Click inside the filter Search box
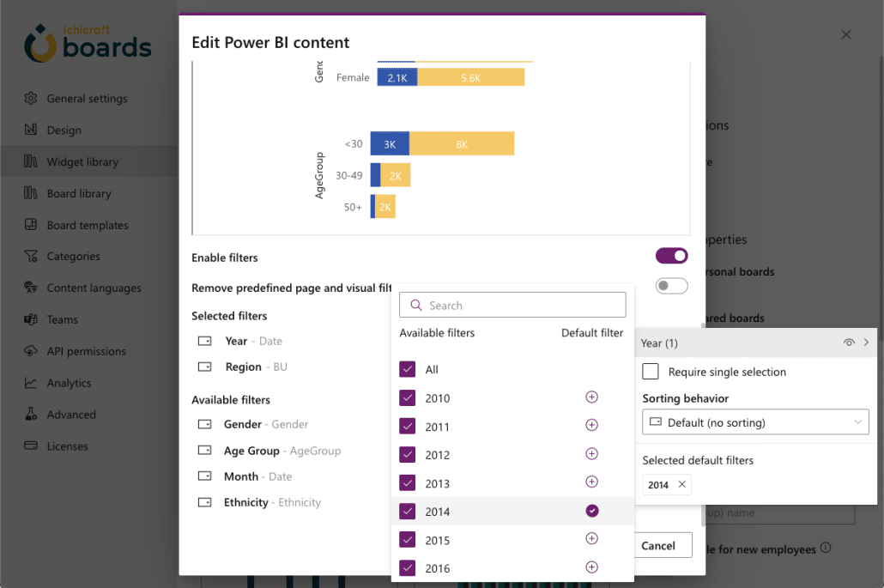The image size is (884, 588). tap(512, 305)
